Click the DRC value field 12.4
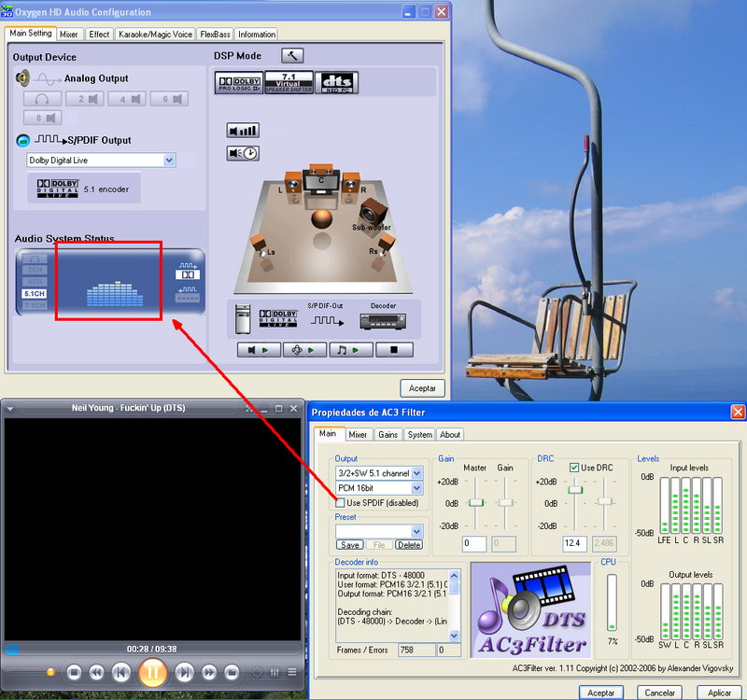 coord(574,544)
